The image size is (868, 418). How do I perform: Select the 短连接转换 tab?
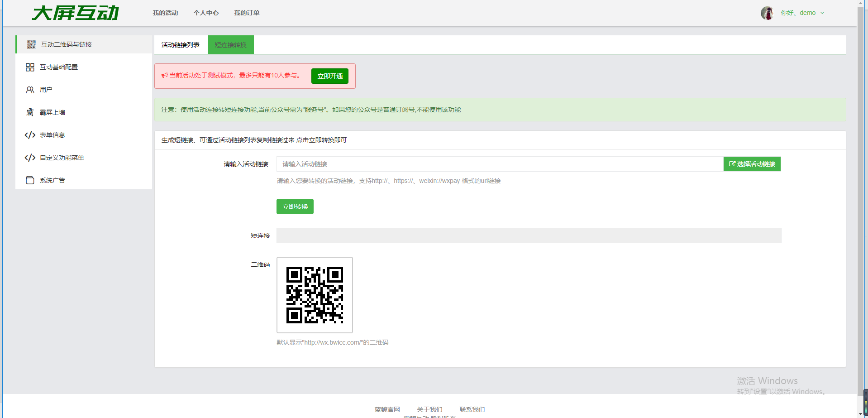click(x=230, y=45)
